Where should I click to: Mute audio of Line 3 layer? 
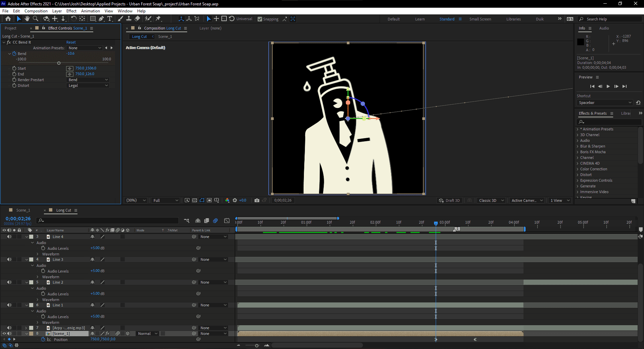click(x=9, y=259)
